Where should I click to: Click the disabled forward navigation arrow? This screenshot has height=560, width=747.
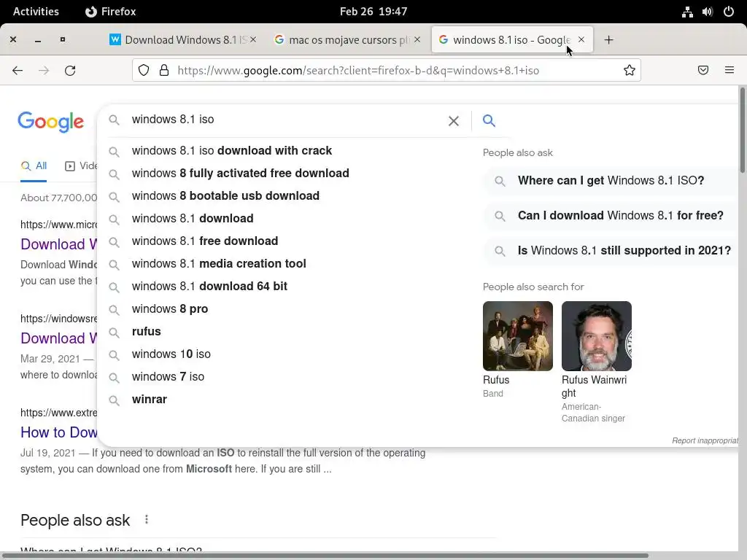(44, 71)
